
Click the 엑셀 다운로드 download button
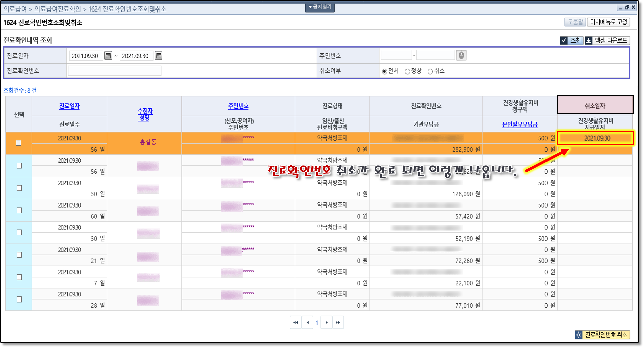point(607,40)
